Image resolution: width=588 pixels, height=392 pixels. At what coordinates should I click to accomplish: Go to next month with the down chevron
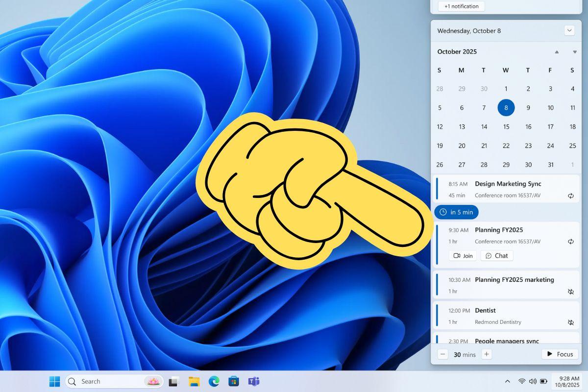574,51
